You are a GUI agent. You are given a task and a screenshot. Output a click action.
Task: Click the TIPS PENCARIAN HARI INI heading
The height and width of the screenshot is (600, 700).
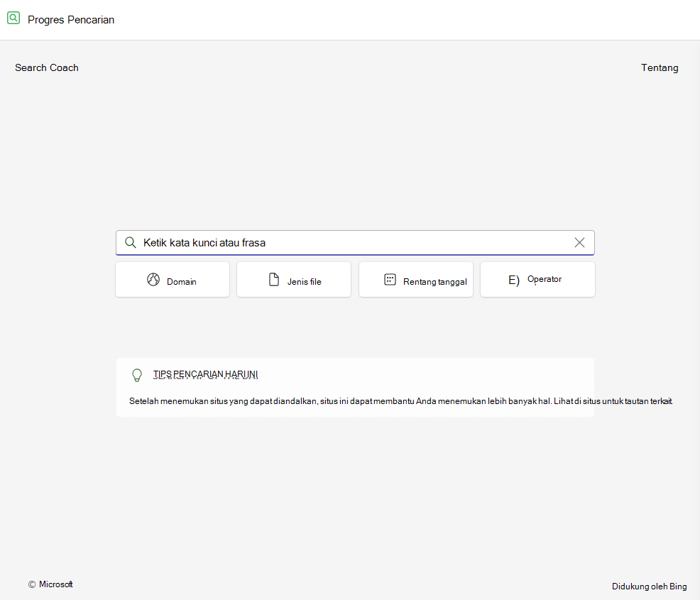tap(205, 374)
